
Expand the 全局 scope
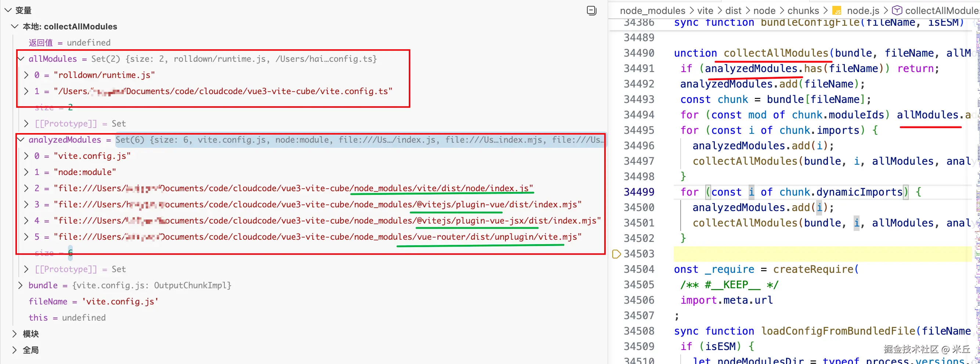[15, 350]
